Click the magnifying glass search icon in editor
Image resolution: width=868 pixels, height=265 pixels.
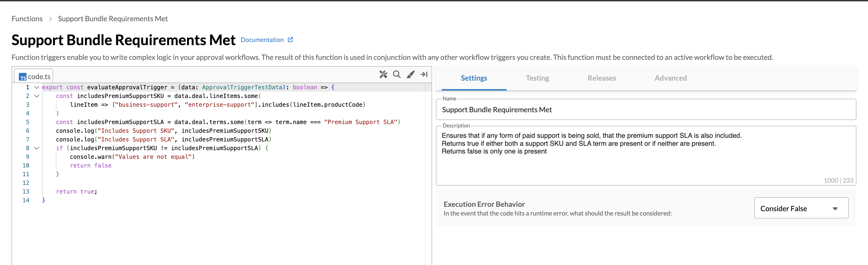[x=397, y=75]
